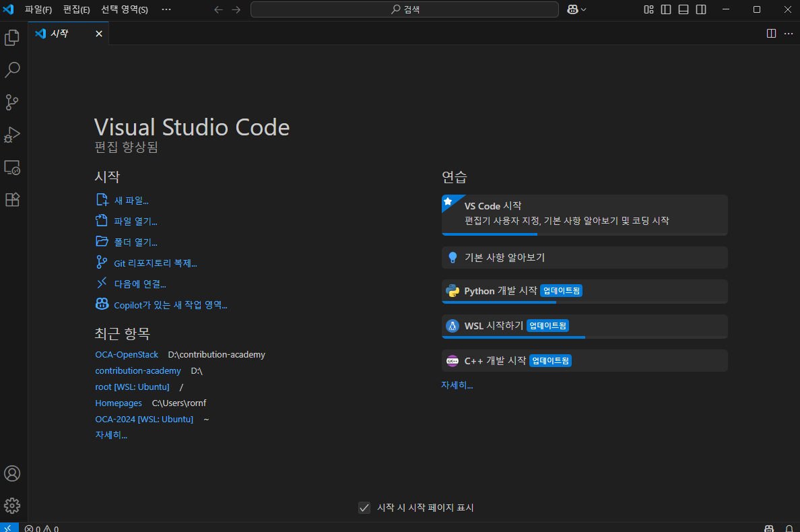Screen dimensions: 800x532
Task: Open notifications bell in status bar
Action: (789, 529)
